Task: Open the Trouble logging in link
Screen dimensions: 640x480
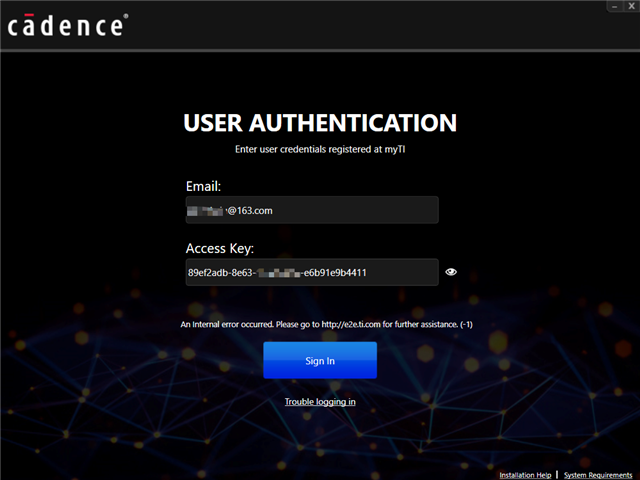Action: pos(320,402)
